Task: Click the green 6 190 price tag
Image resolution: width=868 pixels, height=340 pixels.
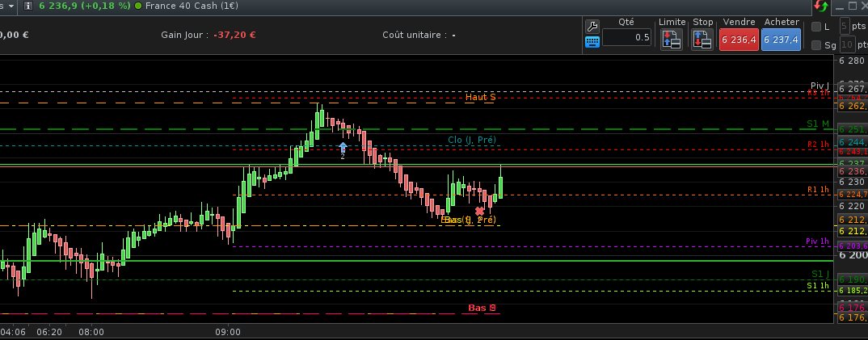Action: coord(853,279)
